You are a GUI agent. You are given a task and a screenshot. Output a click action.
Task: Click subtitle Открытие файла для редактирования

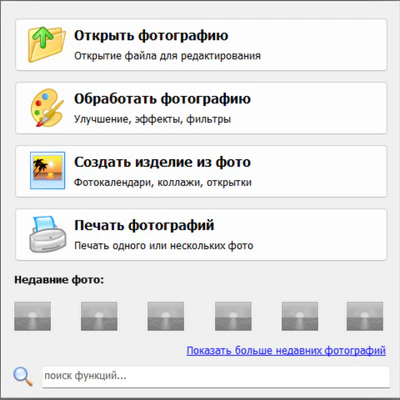(x=167, y=56)
